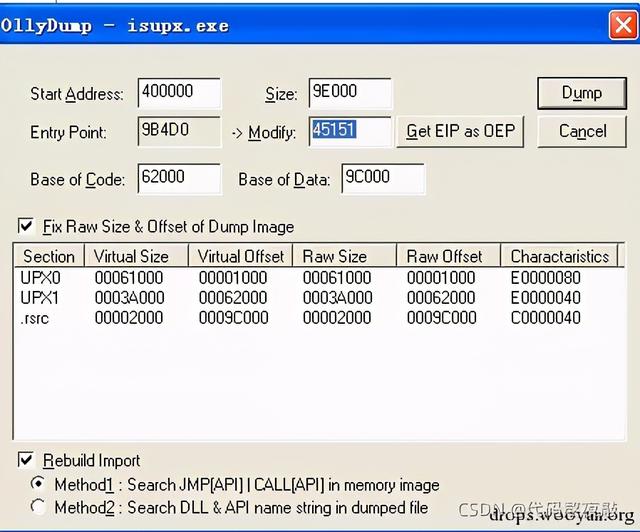Click UPX1 virtual size 0003A000
Screen dimensions: 640x532
pyautogui.click(x=129, y=298)
